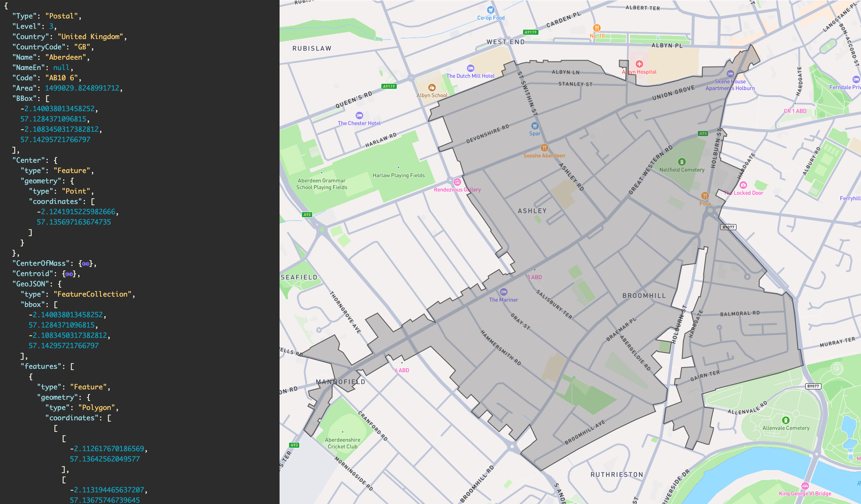Select the King George VI Bridge icon
The width and height of the screenshot is (861, 504).
point(805,486)
